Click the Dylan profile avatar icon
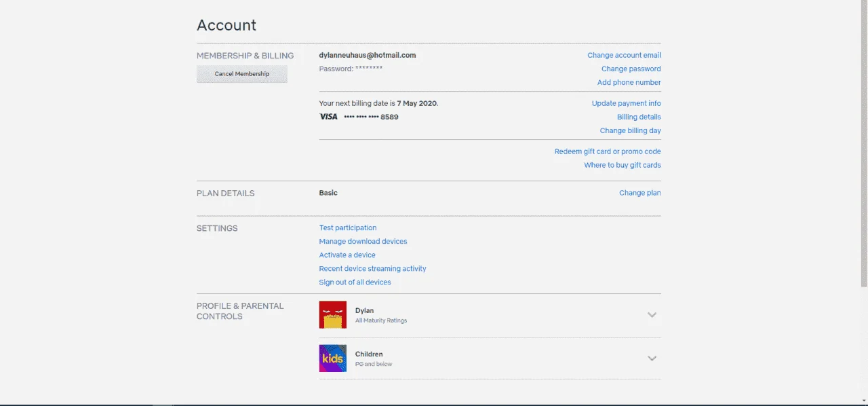 (332, 315)
